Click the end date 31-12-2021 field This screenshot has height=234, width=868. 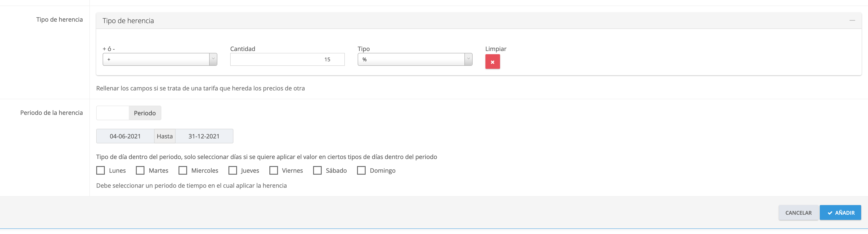204,136
